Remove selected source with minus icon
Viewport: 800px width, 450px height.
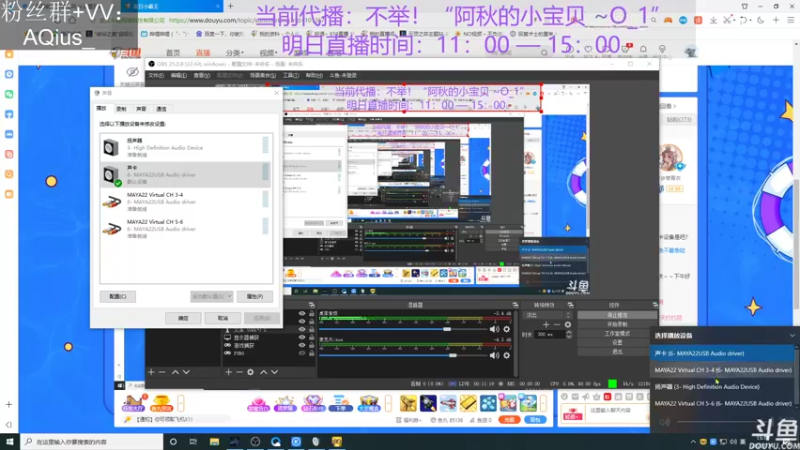pyautogui.click(x=239, y=372)
